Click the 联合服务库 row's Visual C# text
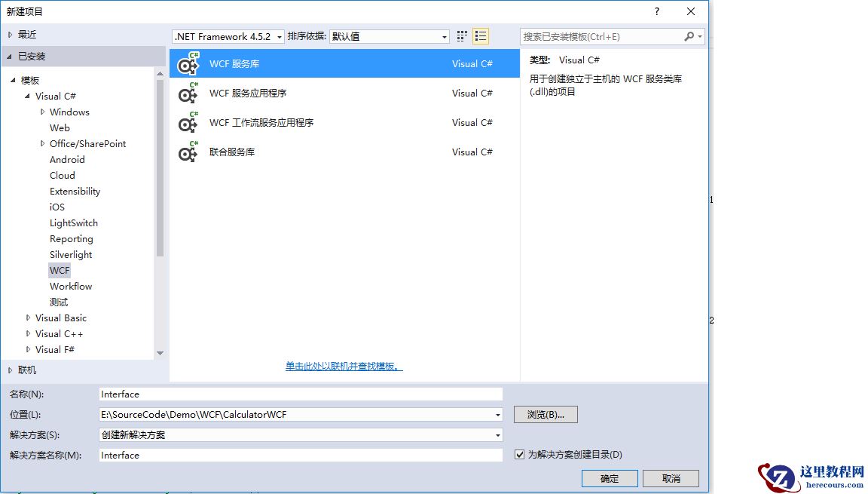Image resolution: width=868 pixels, height=494 pixels. pos(472,152)
